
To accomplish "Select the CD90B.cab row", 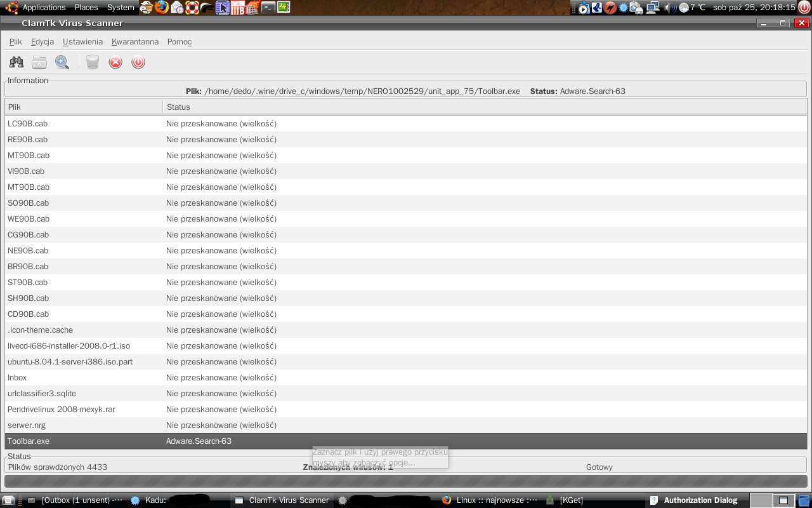I will pyautogui.click(x=406, y=314).
